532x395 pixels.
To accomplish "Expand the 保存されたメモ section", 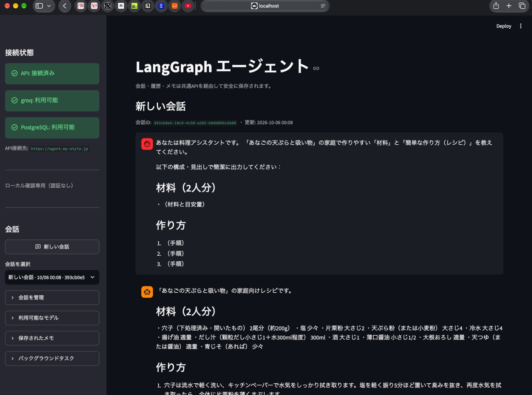I will click(x=52, y=338).
